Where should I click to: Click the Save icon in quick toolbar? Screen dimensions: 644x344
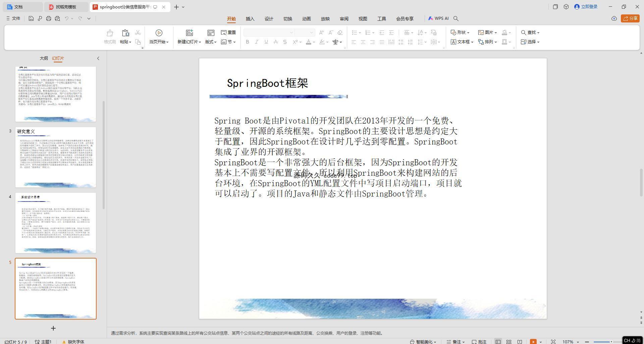point(31,18)
